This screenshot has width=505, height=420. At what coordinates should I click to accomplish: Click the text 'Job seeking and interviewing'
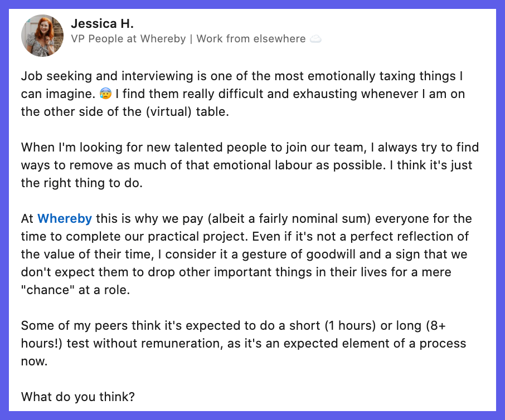coord(107,76)
